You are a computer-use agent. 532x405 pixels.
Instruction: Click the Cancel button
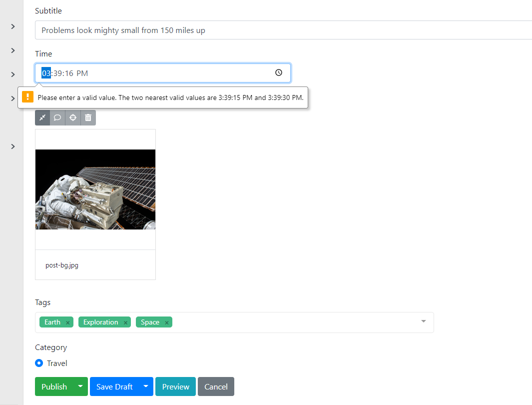(x=216, y=386)
